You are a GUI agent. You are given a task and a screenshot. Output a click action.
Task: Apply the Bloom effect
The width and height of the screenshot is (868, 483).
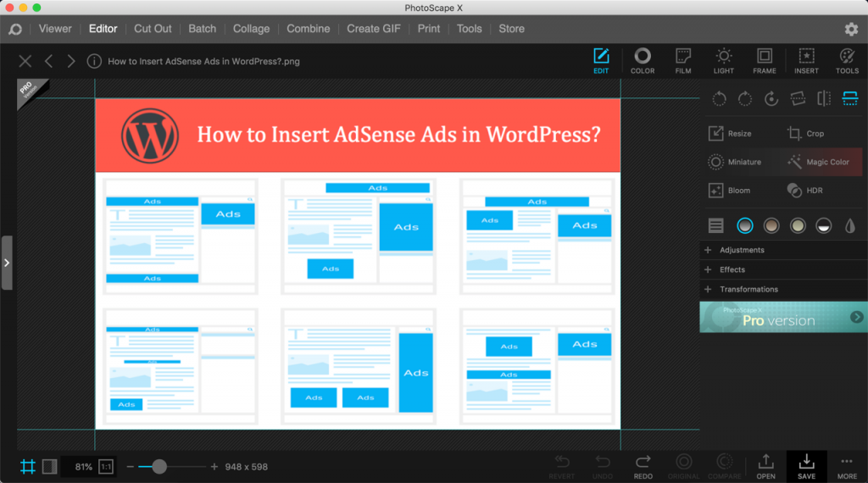730,191
